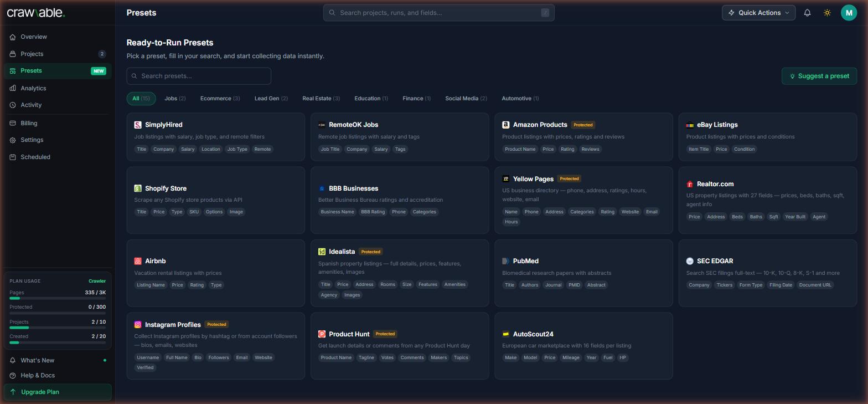Image resolution: width=868 pixels, height=404 pixels.
Task: Click the Overview home icon
Action: point(13,37)
